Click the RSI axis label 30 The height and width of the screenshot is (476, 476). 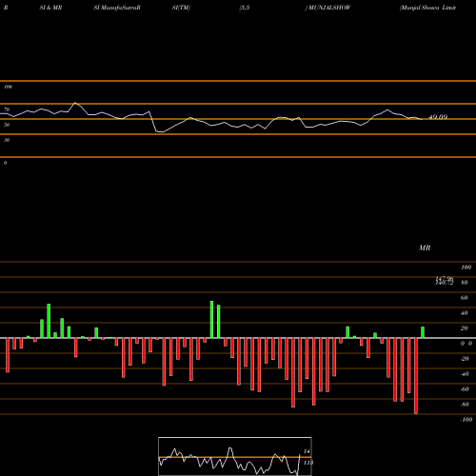click(x=7, y=140)
